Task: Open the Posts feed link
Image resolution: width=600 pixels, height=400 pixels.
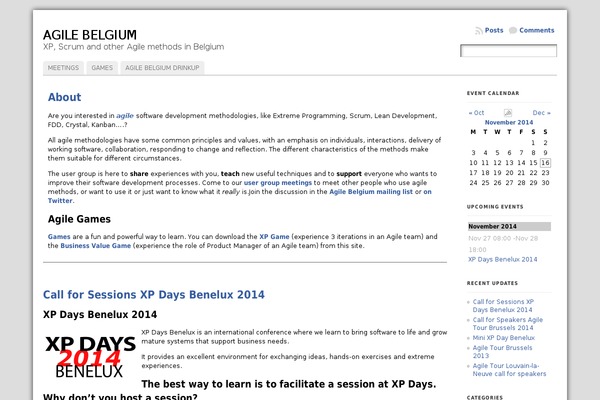Action: (x=494, y=30)
